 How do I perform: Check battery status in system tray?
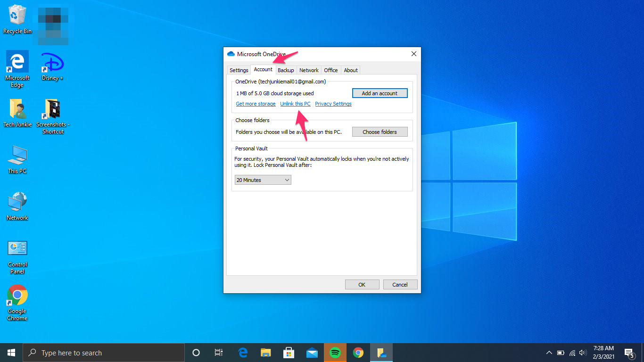[x=561, y=353]
